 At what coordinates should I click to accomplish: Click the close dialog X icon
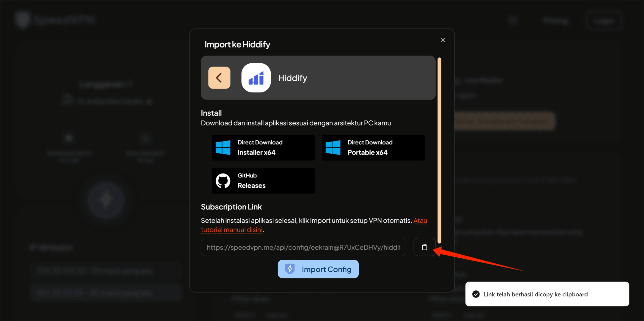click(443, 40)
